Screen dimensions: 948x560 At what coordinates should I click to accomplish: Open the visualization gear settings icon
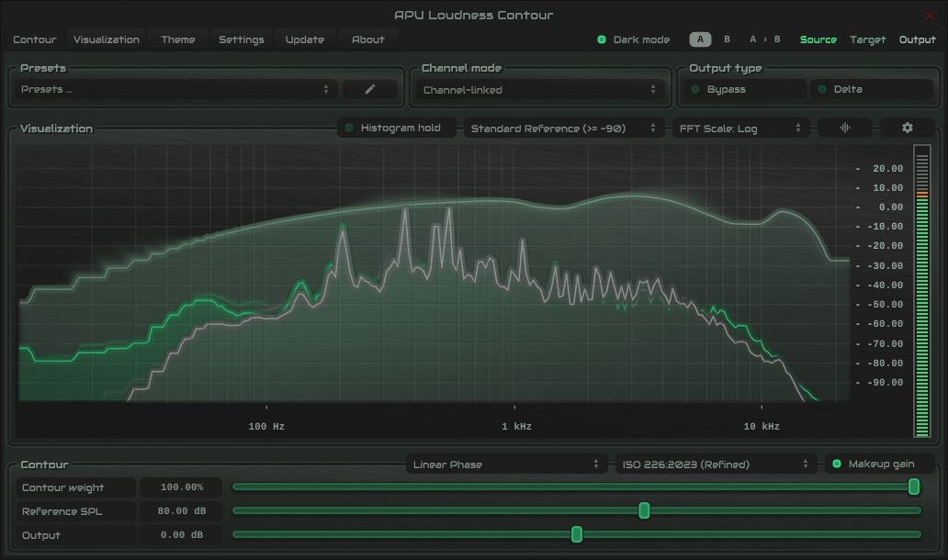[x=907, y=129]
